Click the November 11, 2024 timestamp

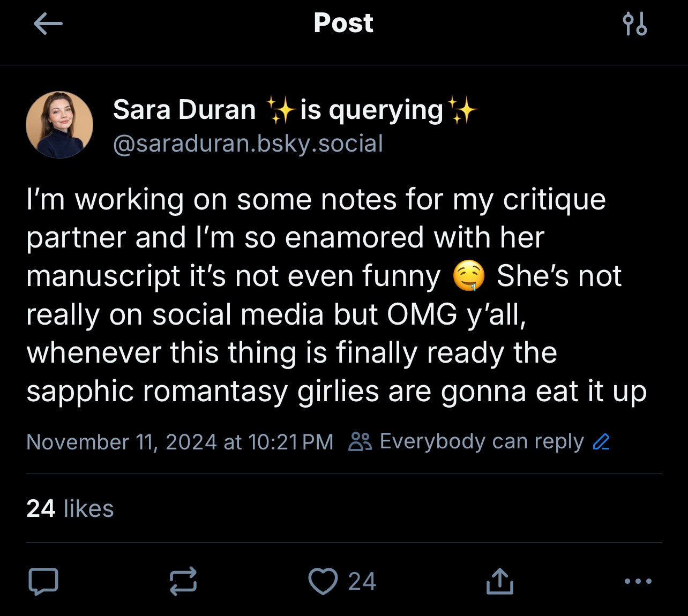(x=180, y=442)
